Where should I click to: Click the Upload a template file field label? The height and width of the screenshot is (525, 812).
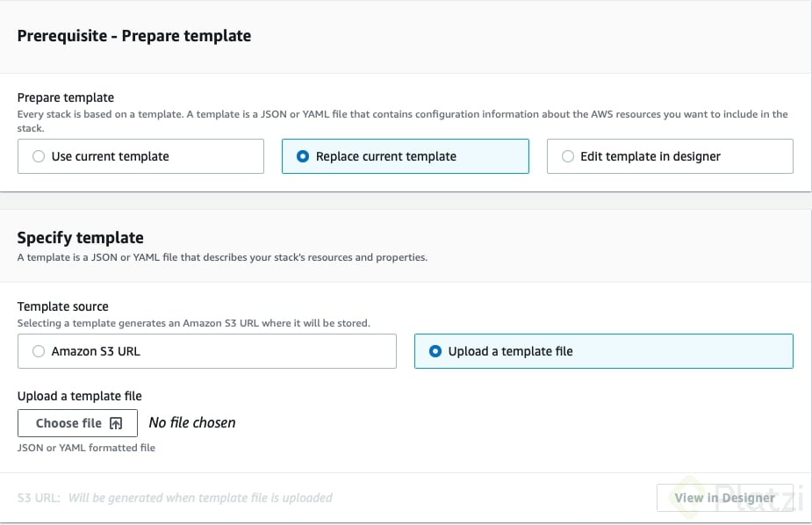(80, 396)
